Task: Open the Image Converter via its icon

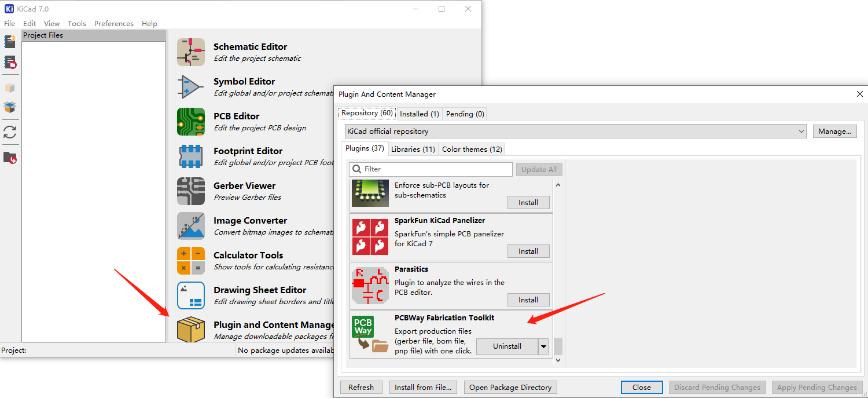Action: 191,226
